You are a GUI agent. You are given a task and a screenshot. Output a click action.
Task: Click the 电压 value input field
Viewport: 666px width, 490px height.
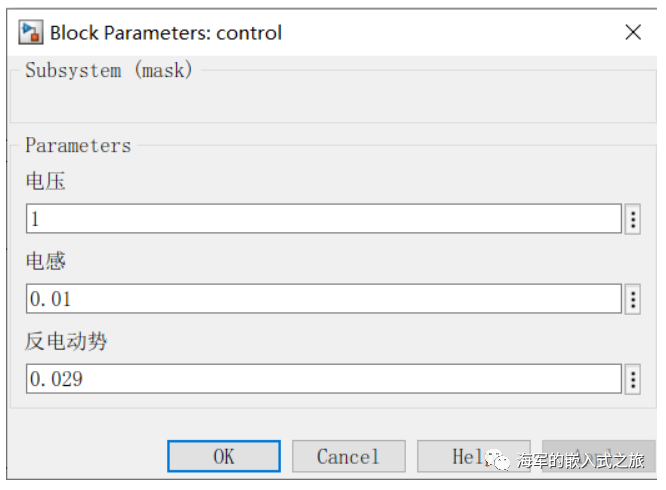click(324, 219)
